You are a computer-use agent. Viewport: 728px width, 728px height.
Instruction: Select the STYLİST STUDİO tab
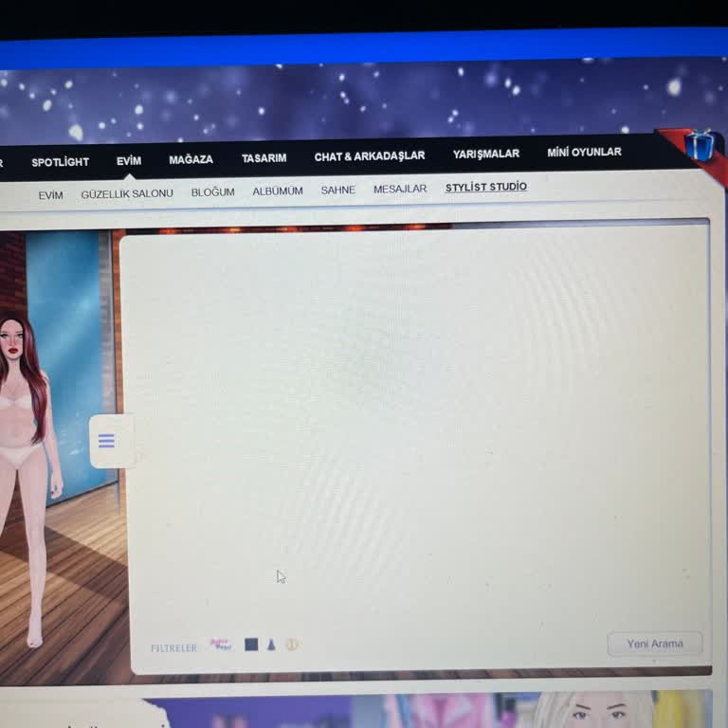pyautogui.click(x=485, y=187)
